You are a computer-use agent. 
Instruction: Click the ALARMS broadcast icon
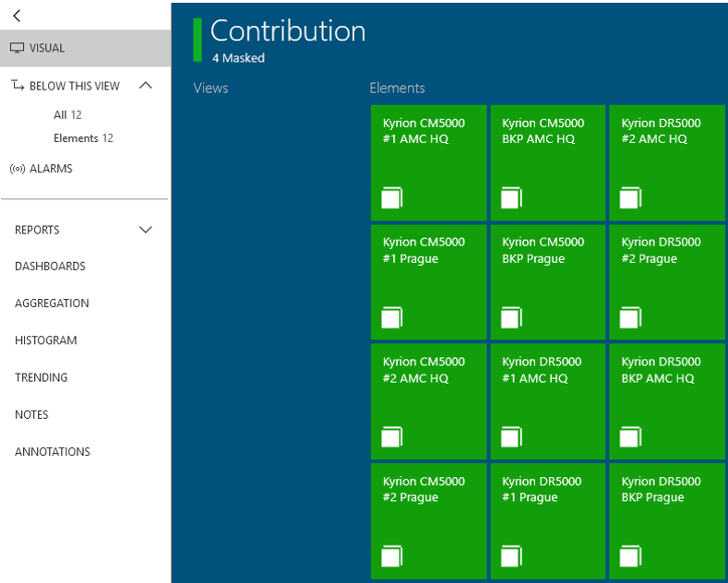[x=18, y=169]
